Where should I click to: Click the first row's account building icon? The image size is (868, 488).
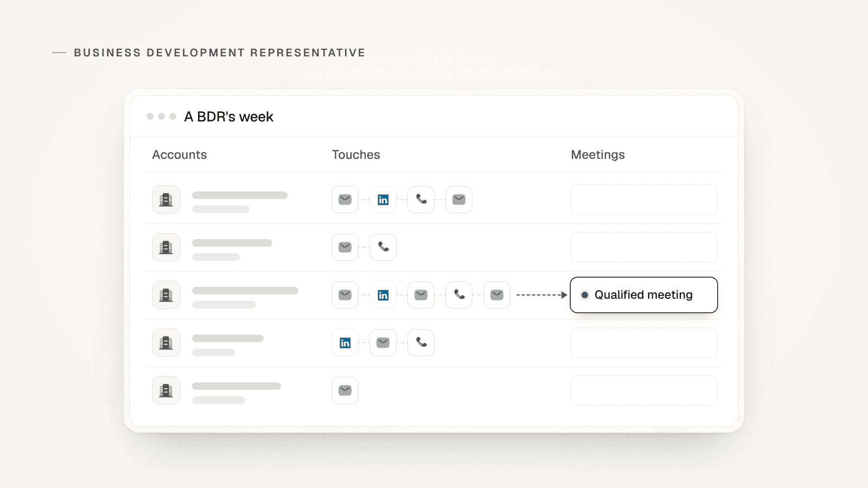point(166,200)
